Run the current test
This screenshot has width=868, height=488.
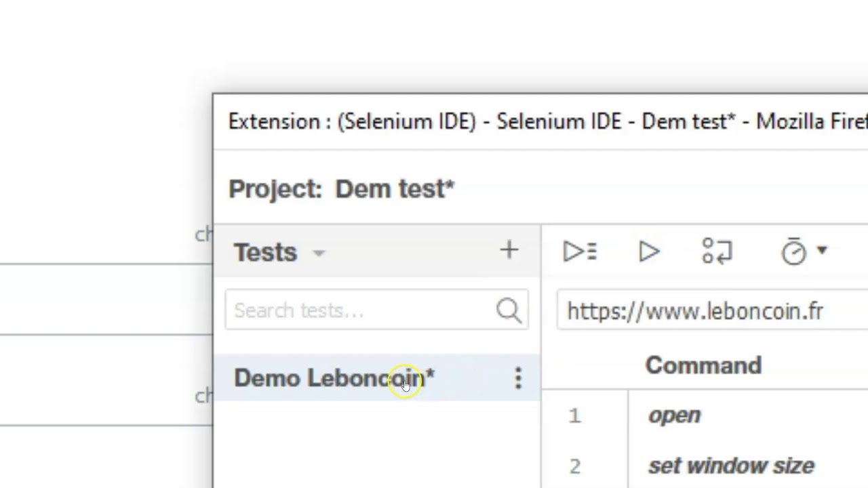point(649,252)
